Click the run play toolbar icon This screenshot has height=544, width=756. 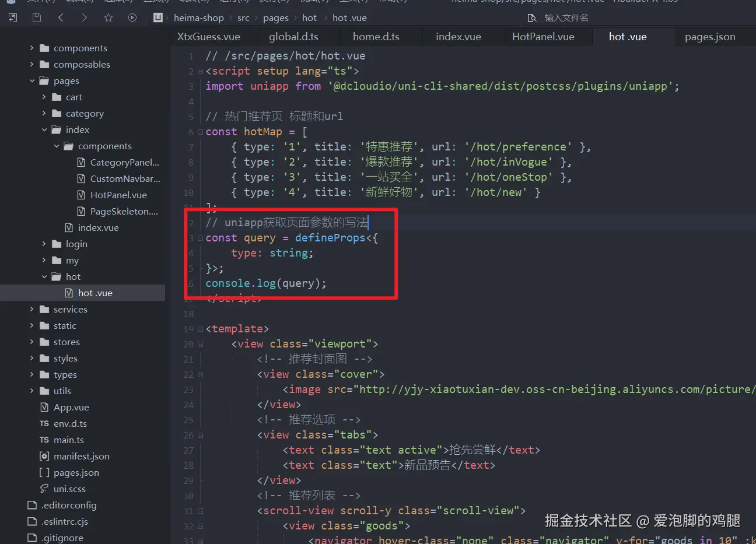tap(132, 17)
